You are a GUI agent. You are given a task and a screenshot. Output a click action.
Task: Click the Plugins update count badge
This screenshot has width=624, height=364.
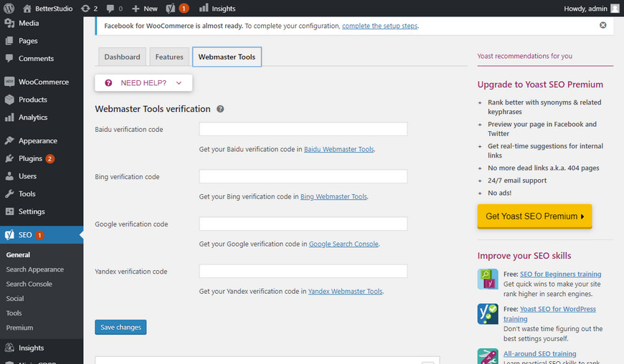pyautogui.click(x=49, y=158)
